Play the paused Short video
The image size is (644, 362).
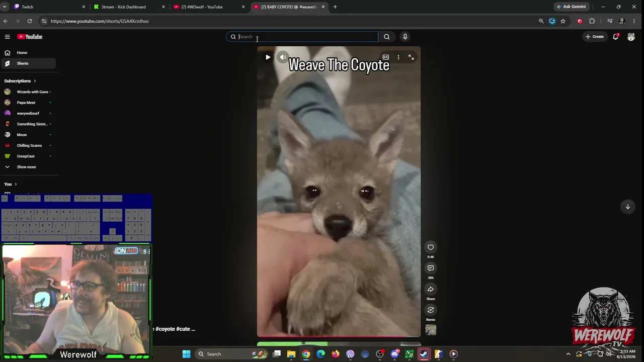[268, 57]
